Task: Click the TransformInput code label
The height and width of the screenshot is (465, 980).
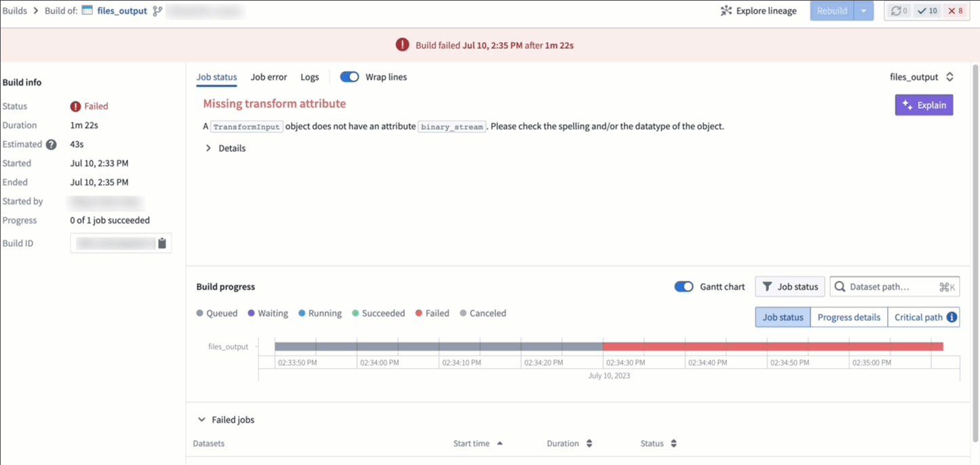Action: point(247,127)
